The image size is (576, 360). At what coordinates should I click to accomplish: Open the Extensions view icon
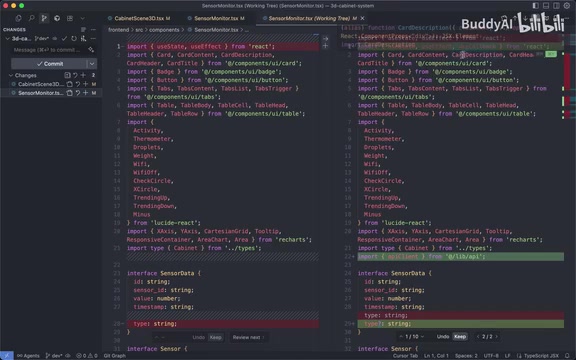point(57,18)
